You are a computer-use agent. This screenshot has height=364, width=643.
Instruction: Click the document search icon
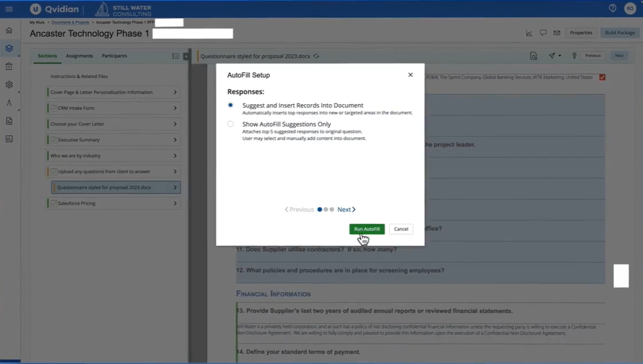point(533,56)
